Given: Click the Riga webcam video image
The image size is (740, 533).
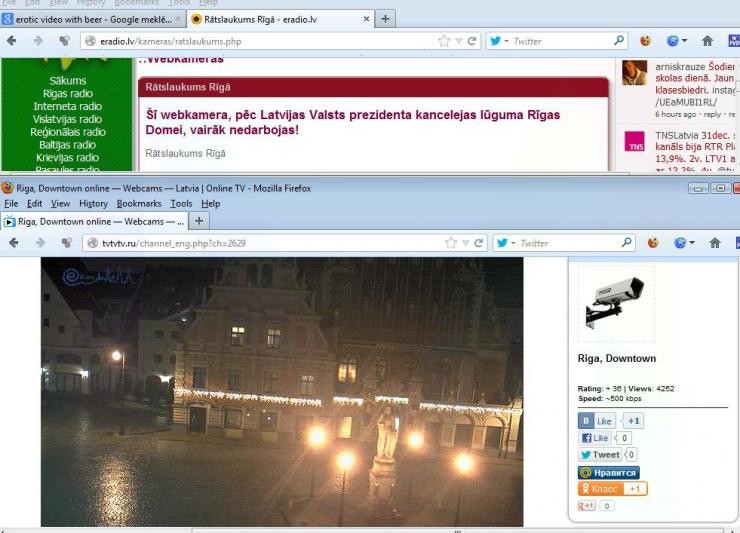Looking at the screenshot, I should pyautogui.click(x=281, y=391).
